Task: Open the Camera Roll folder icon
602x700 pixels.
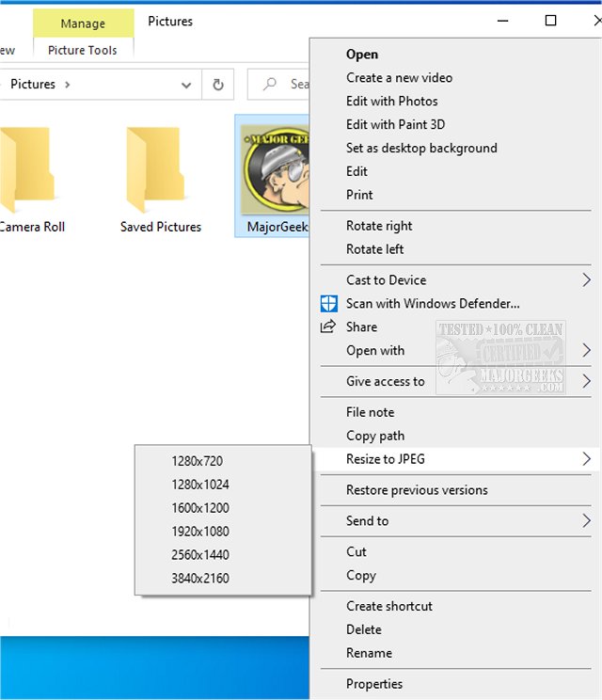Action: point(21,169)
